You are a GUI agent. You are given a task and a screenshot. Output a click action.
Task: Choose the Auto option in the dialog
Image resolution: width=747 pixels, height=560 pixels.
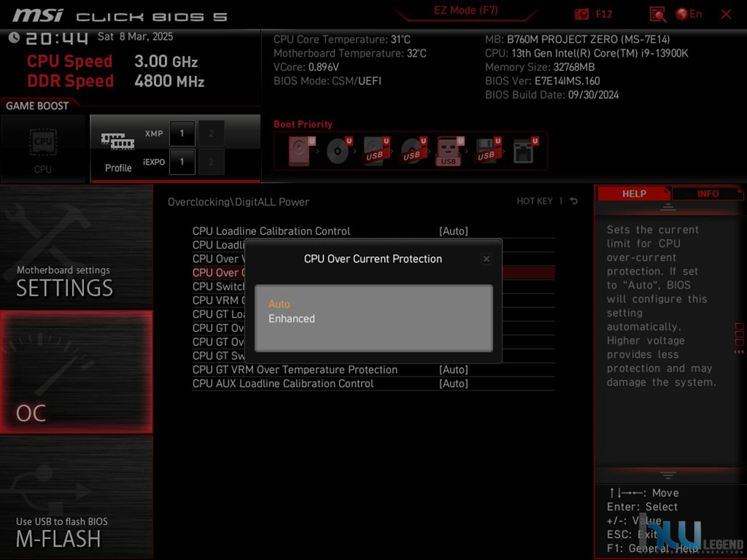[279, 304]
